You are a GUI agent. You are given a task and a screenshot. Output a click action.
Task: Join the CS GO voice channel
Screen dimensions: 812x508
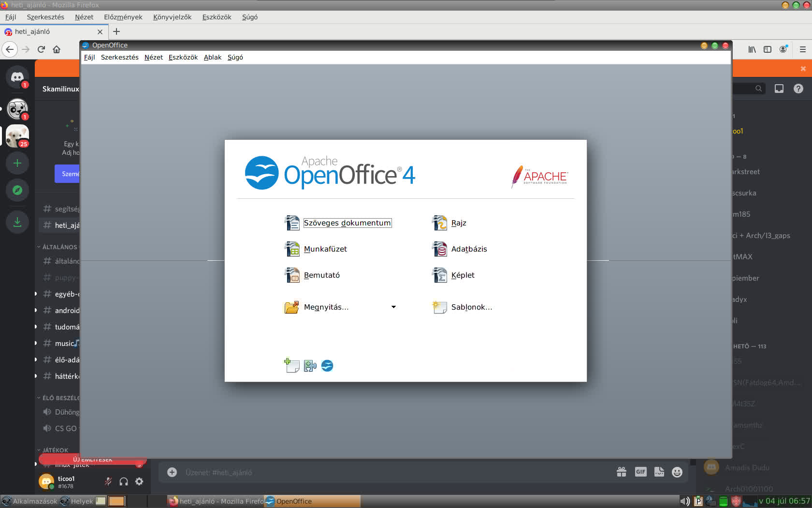(59, 429)
